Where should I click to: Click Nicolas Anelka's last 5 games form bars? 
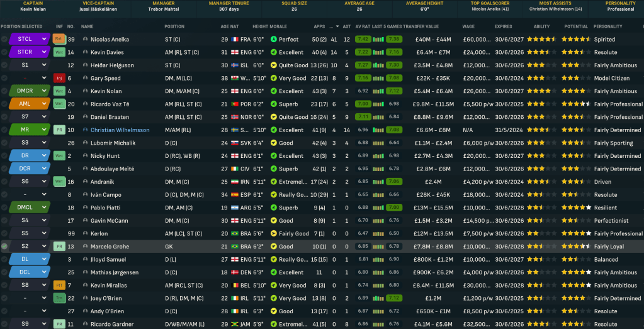click(x=378, y=39)
